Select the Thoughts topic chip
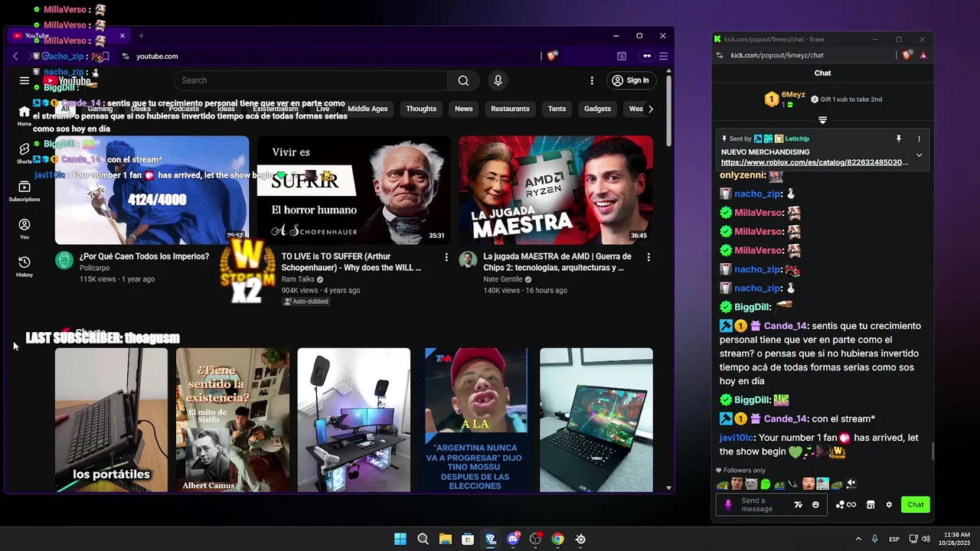 pos(421,109)
